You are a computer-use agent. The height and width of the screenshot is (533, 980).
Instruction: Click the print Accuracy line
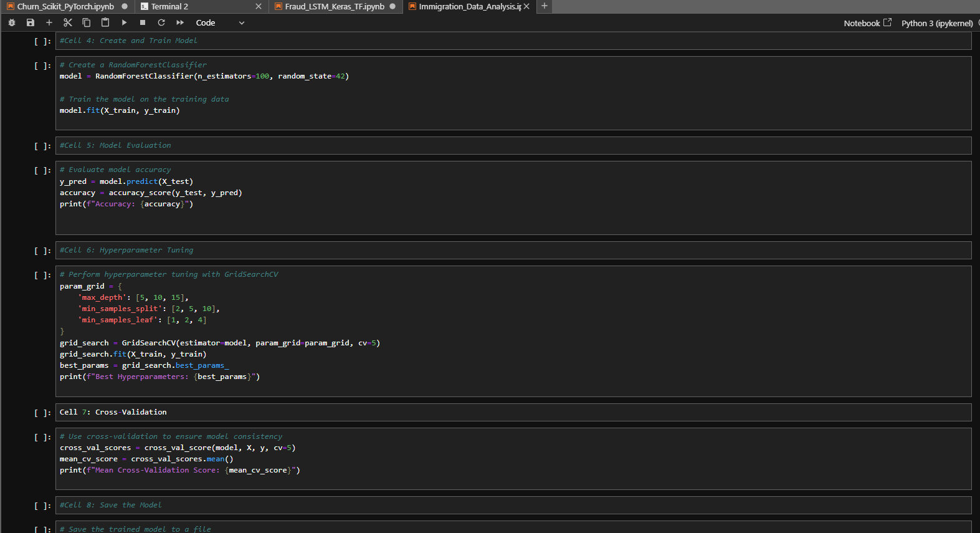tap(126, 204)
